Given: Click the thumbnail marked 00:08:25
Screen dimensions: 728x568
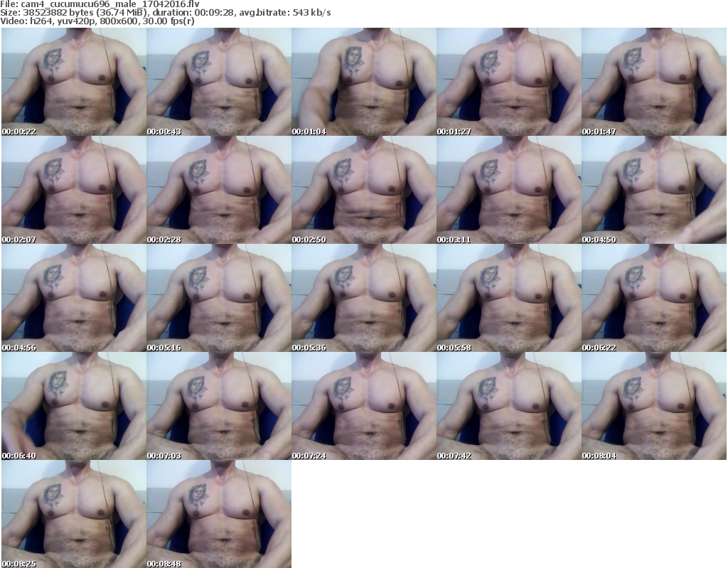Looking at the screenshot, I should click(74, 514).
